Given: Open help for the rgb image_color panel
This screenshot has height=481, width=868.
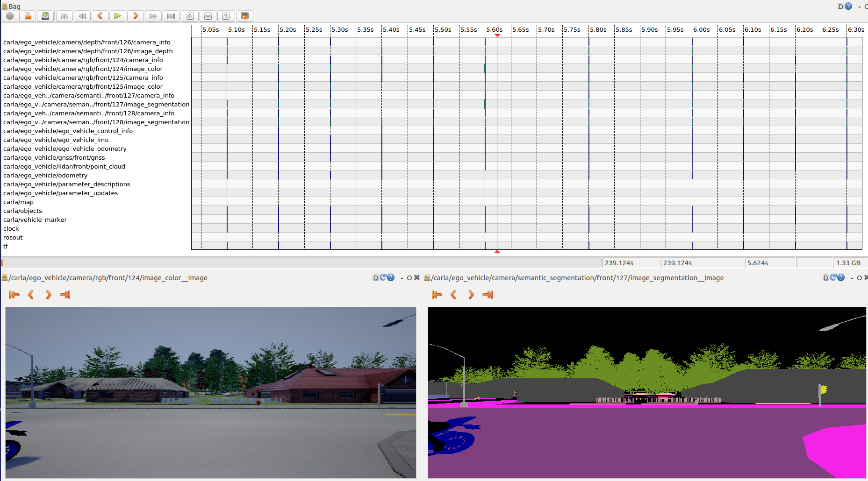Looking at the screenshot, I should 391,277.
